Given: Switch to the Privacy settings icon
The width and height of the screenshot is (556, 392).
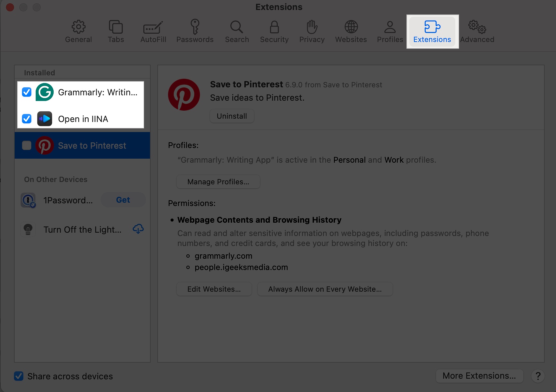Looking at the screenshot, I should point(311,31).
